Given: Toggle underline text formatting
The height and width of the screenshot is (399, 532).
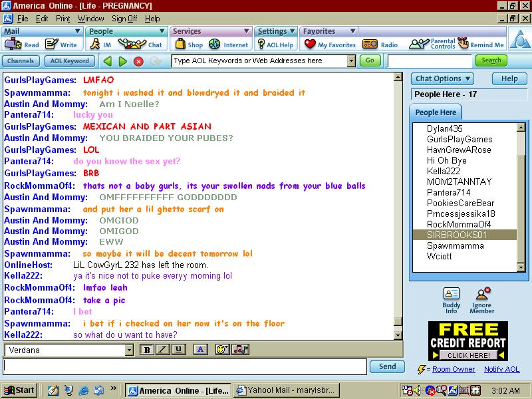Looking at the screenshot, I should click(178, 350).
